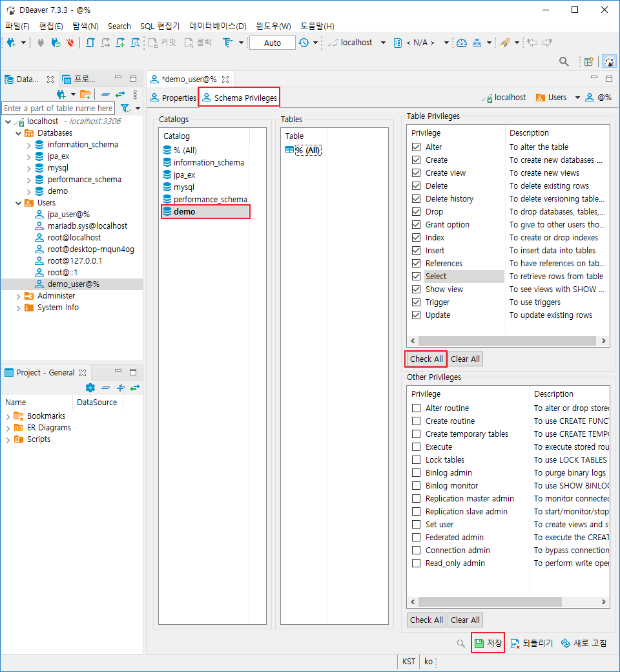Click the 새로 고침 refresh button
620x672 pixels.
pos(584,643)
